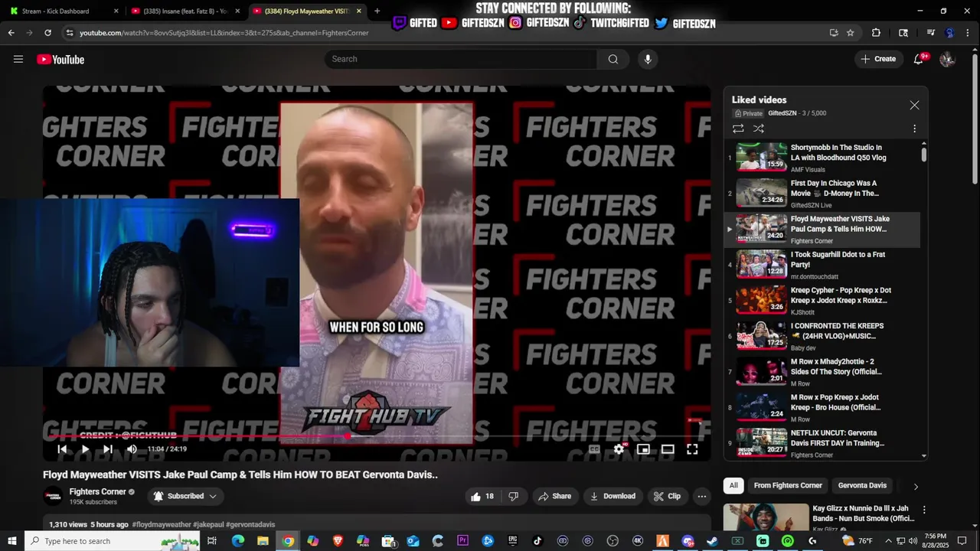The height and width of the screenshot is (551, 980).
Task: Open options for Kay Glizz recommended video
Action: coord(924,510)
